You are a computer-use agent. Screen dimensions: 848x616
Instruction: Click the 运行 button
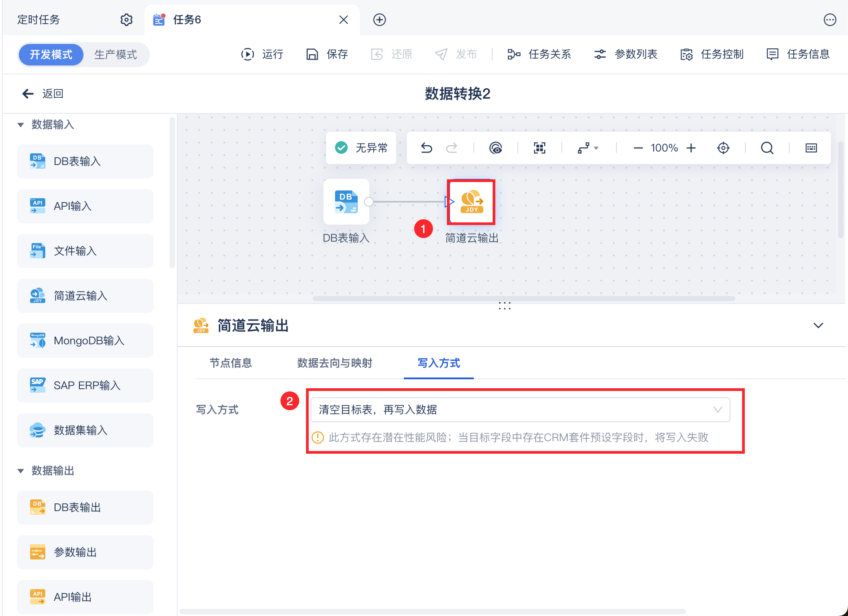click(x=262, y=55)
